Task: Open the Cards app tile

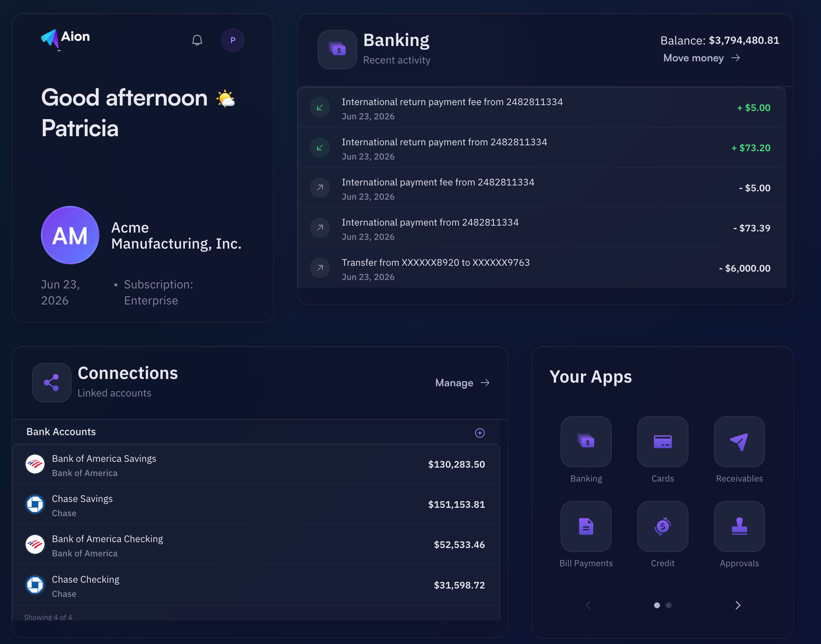Action: [x=662, y=441]
